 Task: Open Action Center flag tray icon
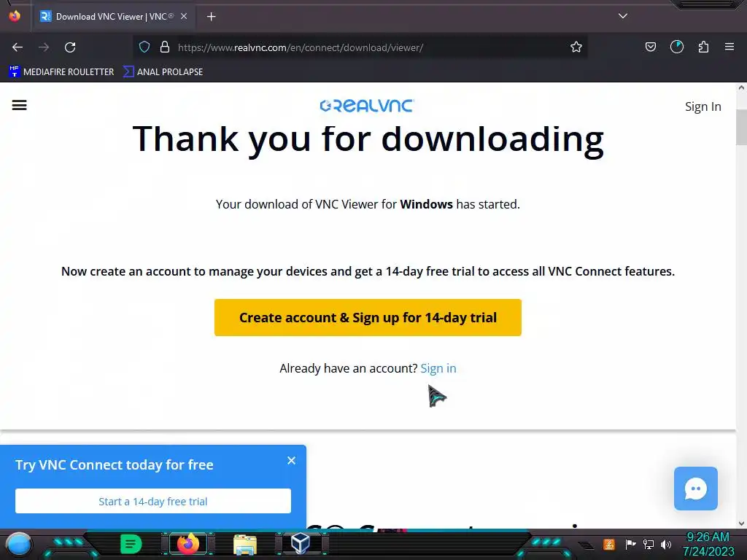pyautogui.click(x=630, y=544)
